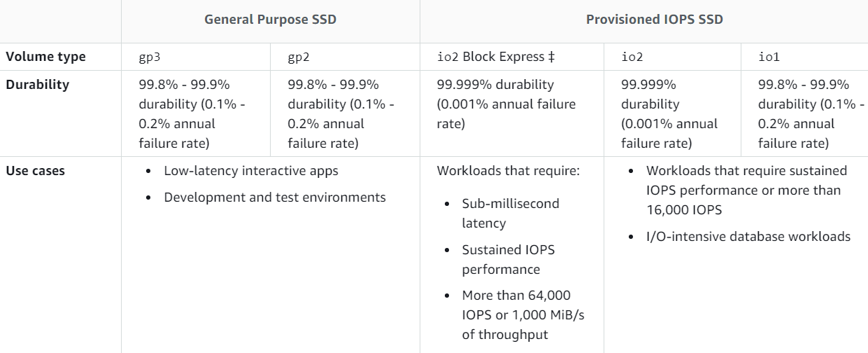868x353 pixels.
Task: Click the gp3 durability text
Action: tap(192, 113)
